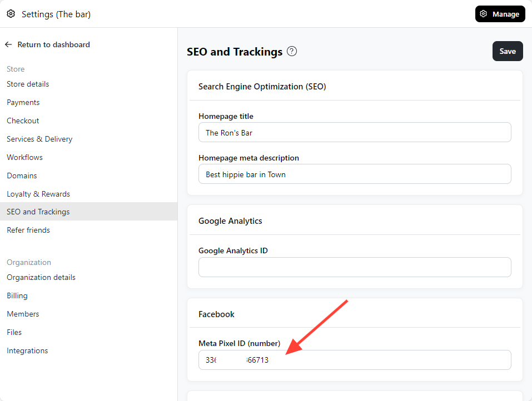Open Store details settings

click(x=28, y=84)
